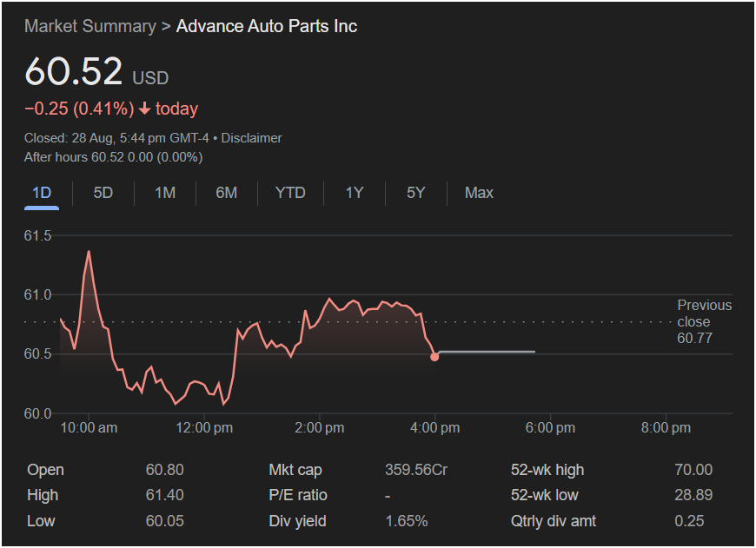756x548 pixels.
Task: Click the Div yield value 1.65%
Action: tap(406, 521)
